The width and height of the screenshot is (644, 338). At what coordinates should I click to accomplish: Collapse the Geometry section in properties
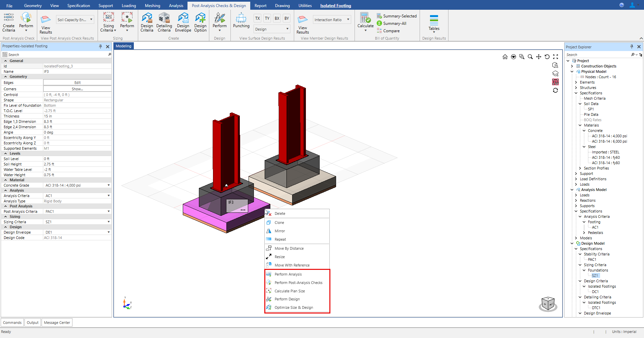6,77
